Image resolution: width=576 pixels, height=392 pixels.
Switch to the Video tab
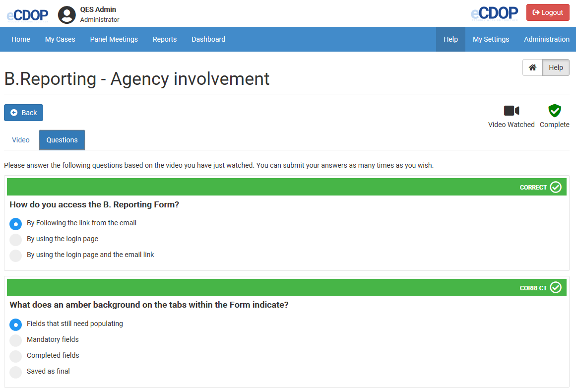[x=21, y=140]
